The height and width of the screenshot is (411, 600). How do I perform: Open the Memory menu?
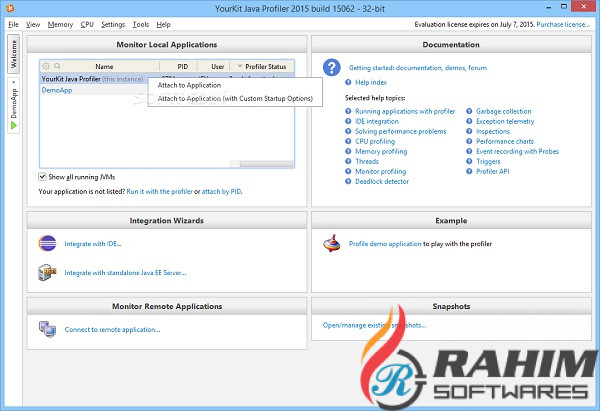tap(60, 23)
